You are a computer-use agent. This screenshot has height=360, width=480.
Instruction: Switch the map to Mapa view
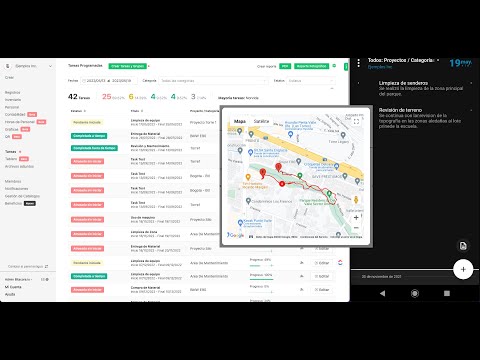coord(240,121)
